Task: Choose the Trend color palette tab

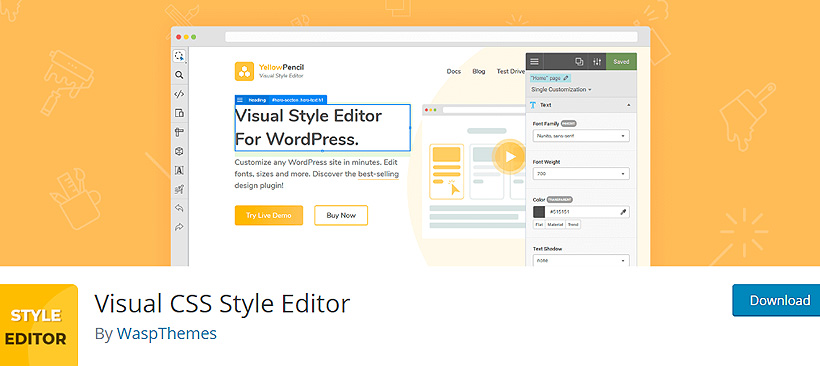Action: coord(573,224)
